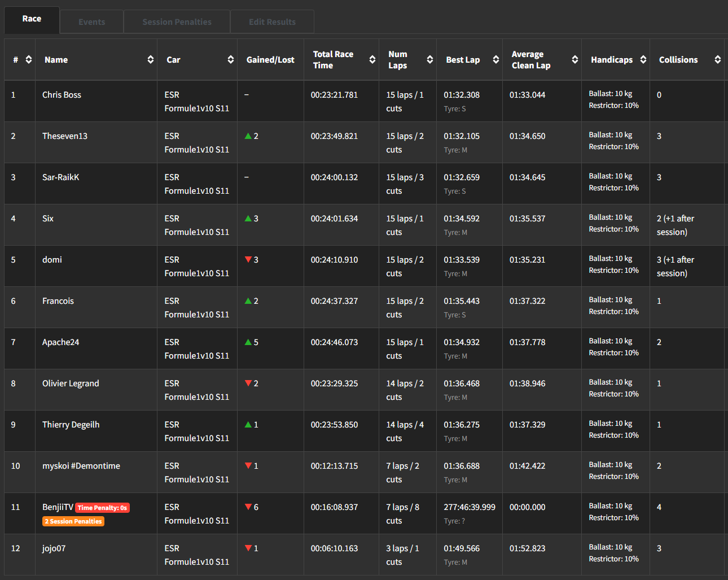728x580 pixels.
Task: Click 'Tyre: ?' under BenjiiTV best lap
Action: coord(454,521)
